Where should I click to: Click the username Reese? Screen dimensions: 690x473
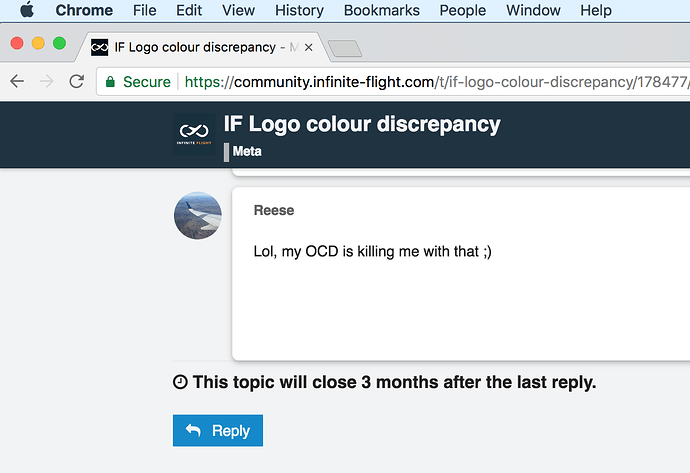coord(274,211)
